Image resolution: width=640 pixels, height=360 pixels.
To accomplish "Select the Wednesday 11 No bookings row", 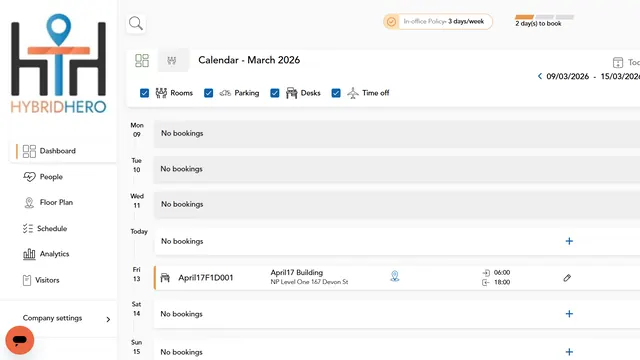I will click(x=397, y=204).
